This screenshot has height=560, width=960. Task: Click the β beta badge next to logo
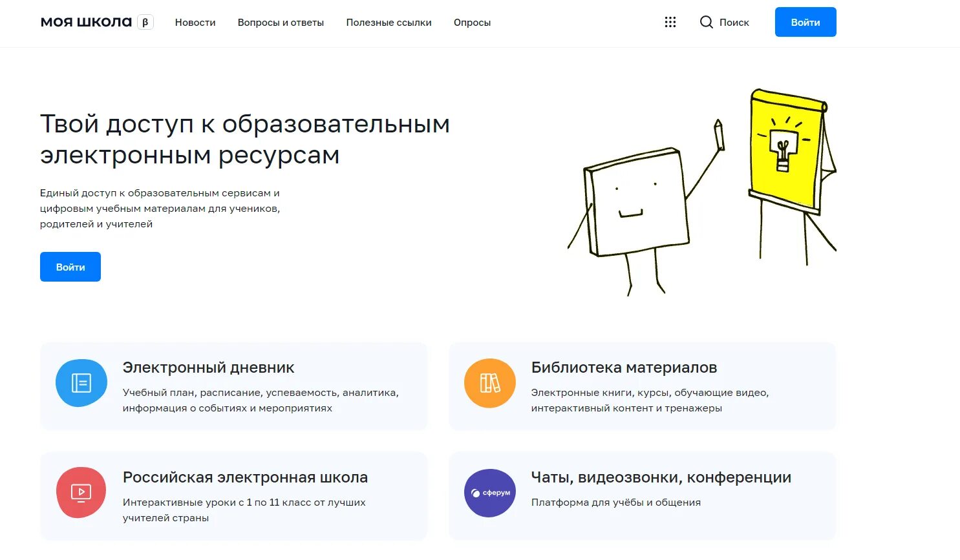pyautogui.click(x=145, y=21)
